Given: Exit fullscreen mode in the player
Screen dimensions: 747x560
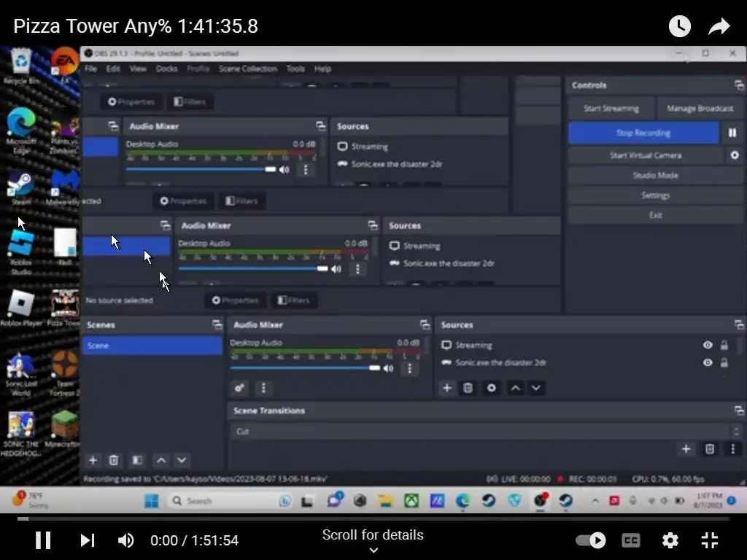Looking at the screenshot, I should [x=709, y=540].
